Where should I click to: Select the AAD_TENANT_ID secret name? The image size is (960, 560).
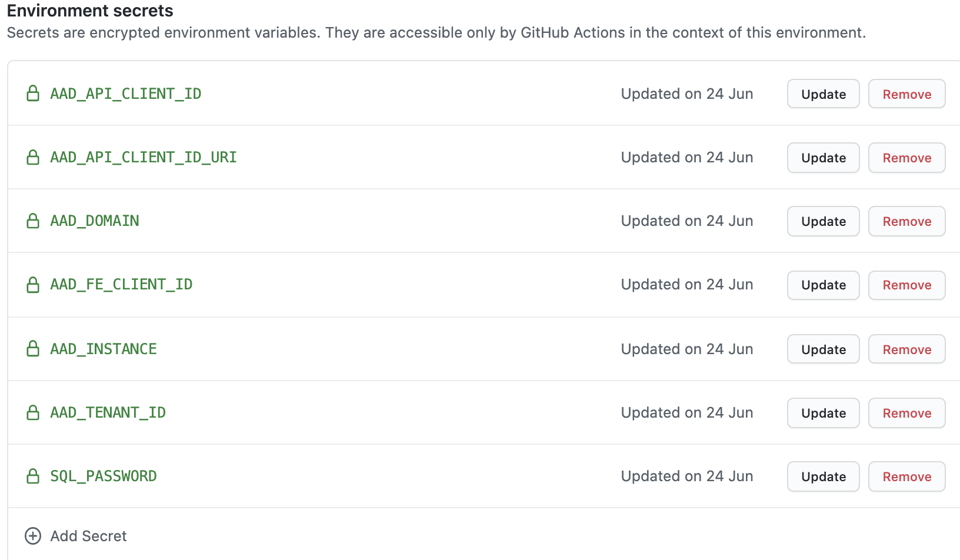[108, 412]
